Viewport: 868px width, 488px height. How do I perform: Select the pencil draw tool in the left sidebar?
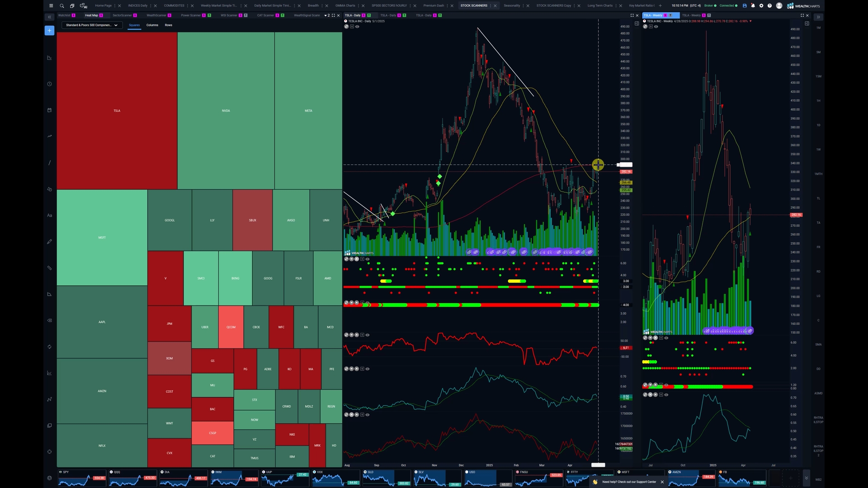tap(49, 242)
